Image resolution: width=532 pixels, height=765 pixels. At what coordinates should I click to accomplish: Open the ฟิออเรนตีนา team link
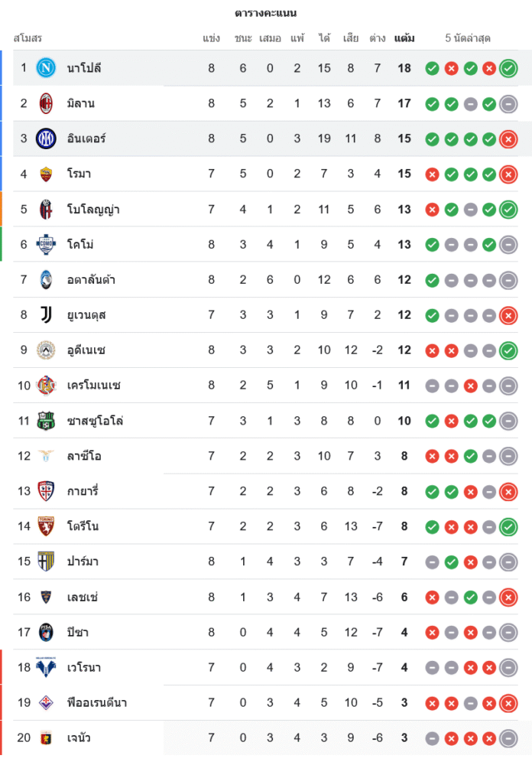click(x=98, y=702)
